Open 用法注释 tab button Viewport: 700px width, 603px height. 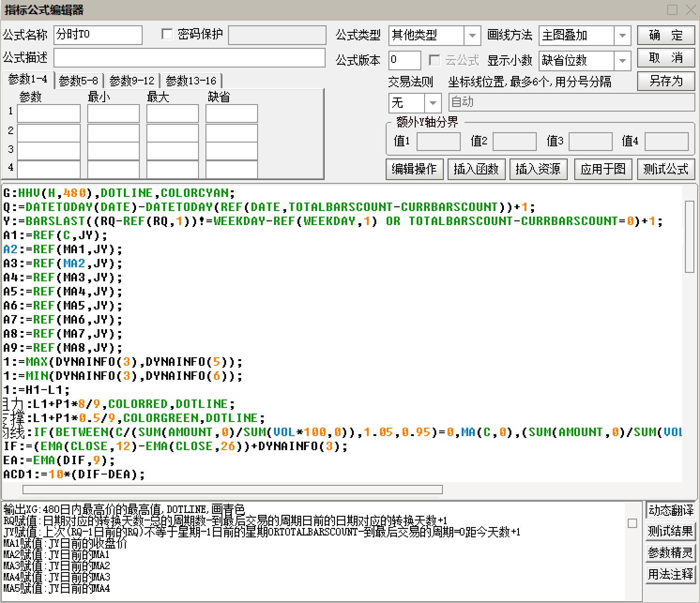pos(670,574)
